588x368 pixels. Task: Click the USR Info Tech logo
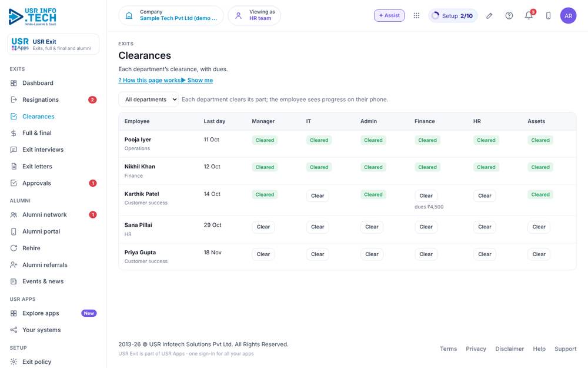pyautogui.click(x=32, y=17)
